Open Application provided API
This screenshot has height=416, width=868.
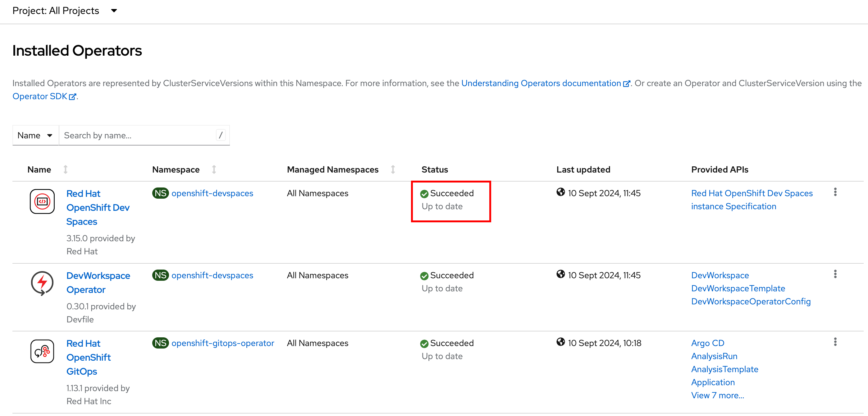tap(713, 383)
